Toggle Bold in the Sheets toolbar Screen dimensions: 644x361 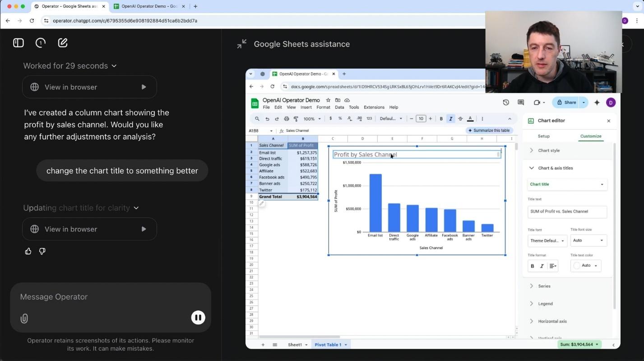(441, 119)
